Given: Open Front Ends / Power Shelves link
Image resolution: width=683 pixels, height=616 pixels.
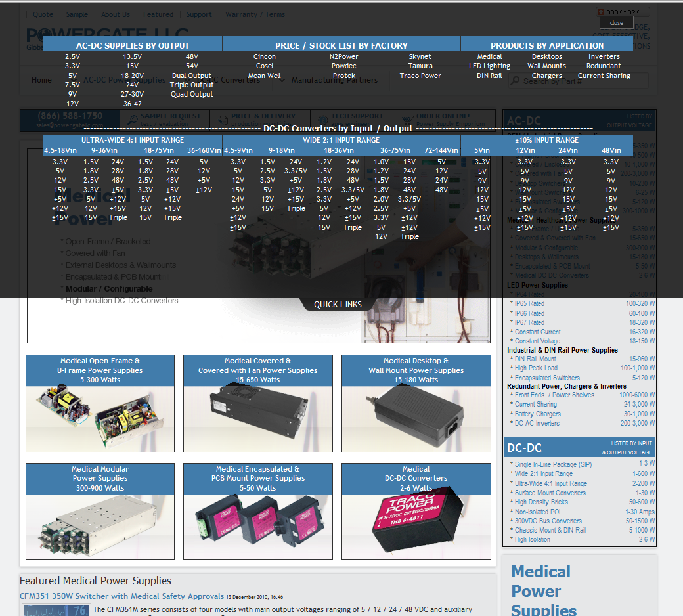Looking at the screenshot, I should point(554,395).
